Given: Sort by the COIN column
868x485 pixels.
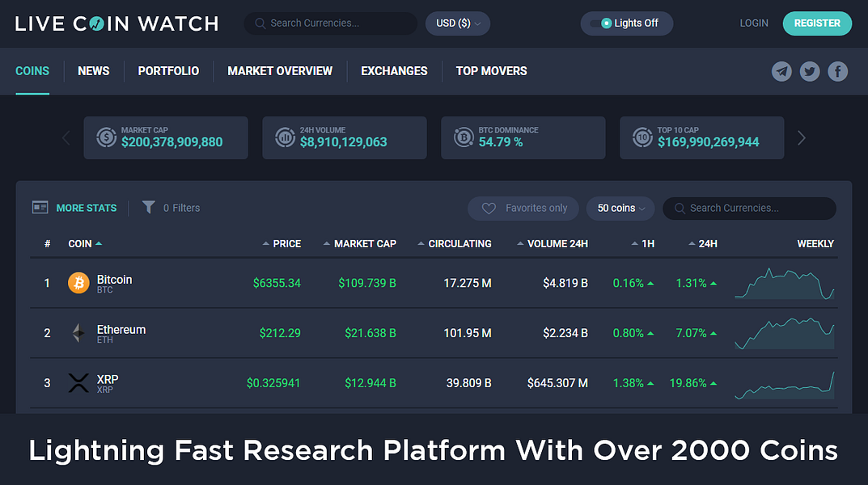Looking at the screenshot, I should (85, 244).
